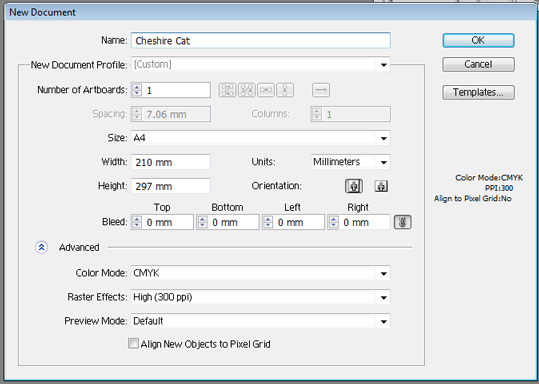
Task: Toggle the bleed link chain icon
Action: 403,222
